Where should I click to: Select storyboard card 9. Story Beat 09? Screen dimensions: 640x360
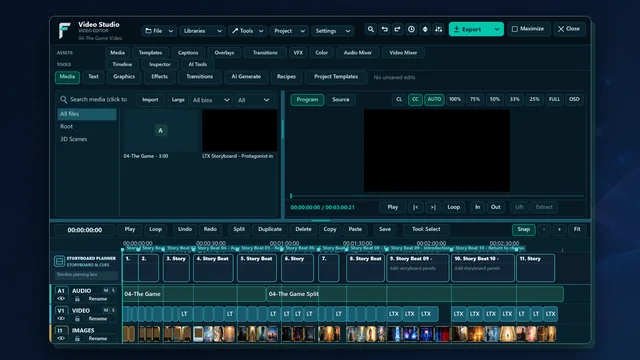coord(418,268)
